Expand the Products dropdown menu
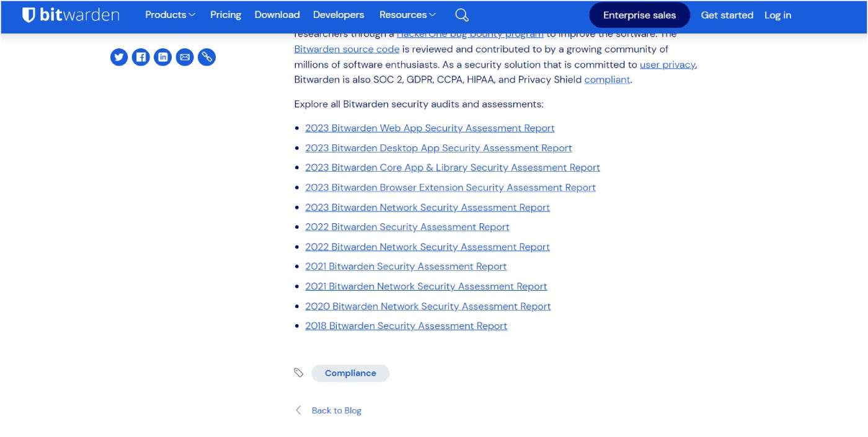Screen dimensions: 868x437 click(170, 15)
